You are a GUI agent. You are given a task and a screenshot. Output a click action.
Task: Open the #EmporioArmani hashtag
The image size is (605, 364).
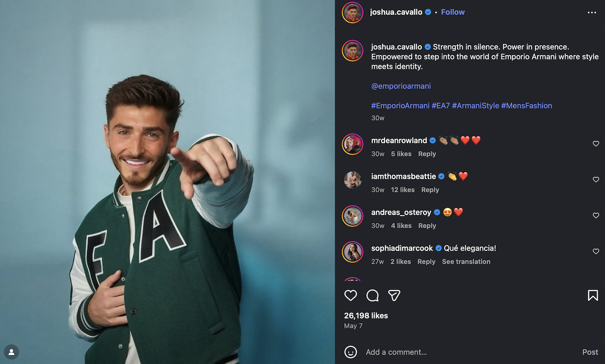coord(400,106)
